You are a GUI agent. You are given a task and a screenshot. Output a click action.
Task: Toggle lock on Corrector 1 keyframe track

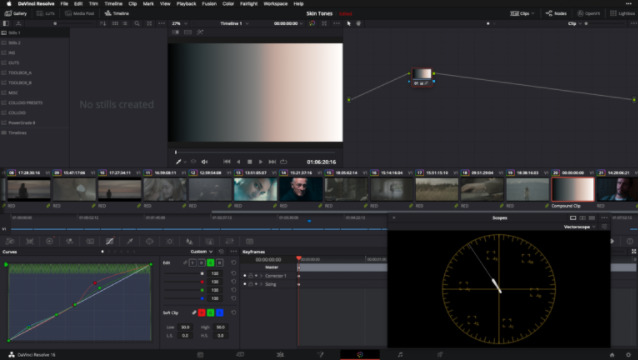pos(251,276)
